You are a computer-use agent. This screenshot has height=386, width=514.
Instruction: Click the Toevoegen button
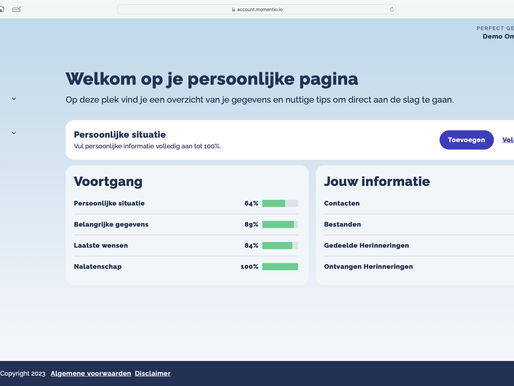[x=466, y=140]
